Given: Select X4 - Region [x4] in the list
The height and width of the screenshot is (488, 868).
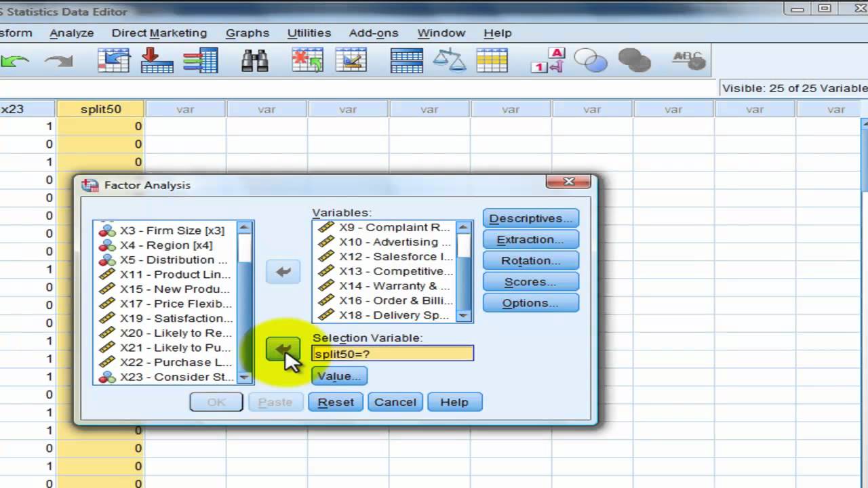Looking at the screenshot, I should [165, 245].
